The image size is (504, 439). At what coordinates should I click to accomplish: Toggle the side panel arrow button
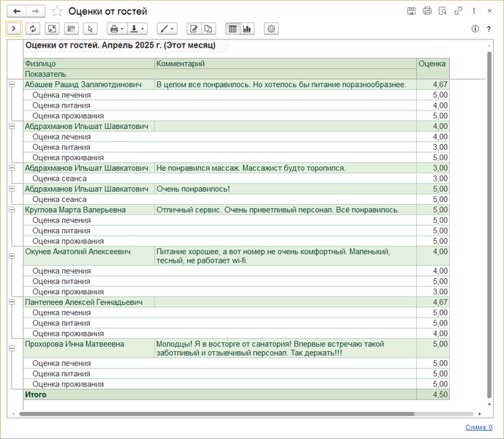point(13,29)
